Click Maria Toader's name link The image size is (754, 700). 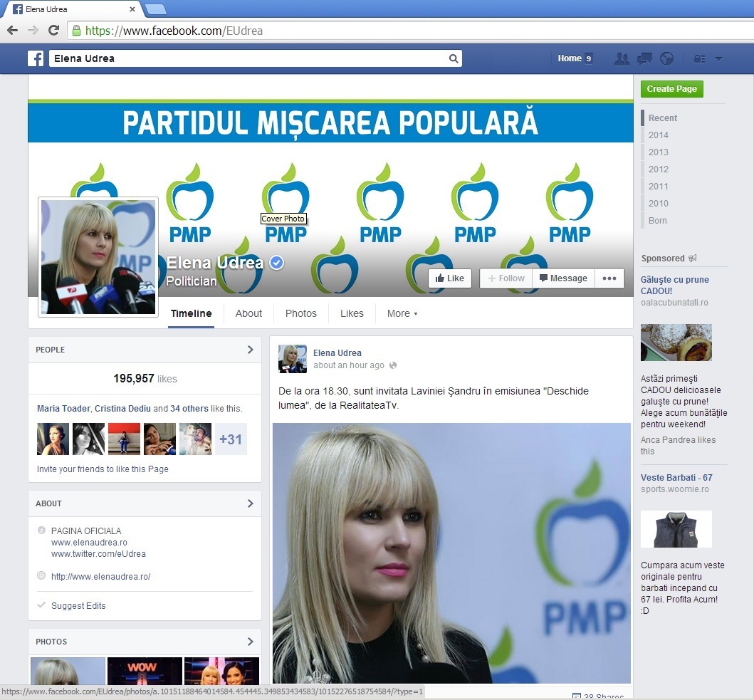coord(63,409)
